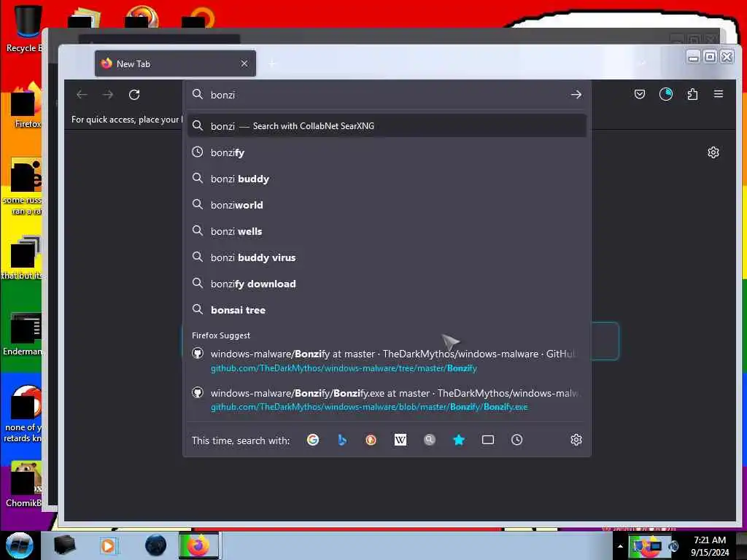Viewport: 747px width, 560px height.
Task: Search history using clock icon
Action: tap(517, 440)
